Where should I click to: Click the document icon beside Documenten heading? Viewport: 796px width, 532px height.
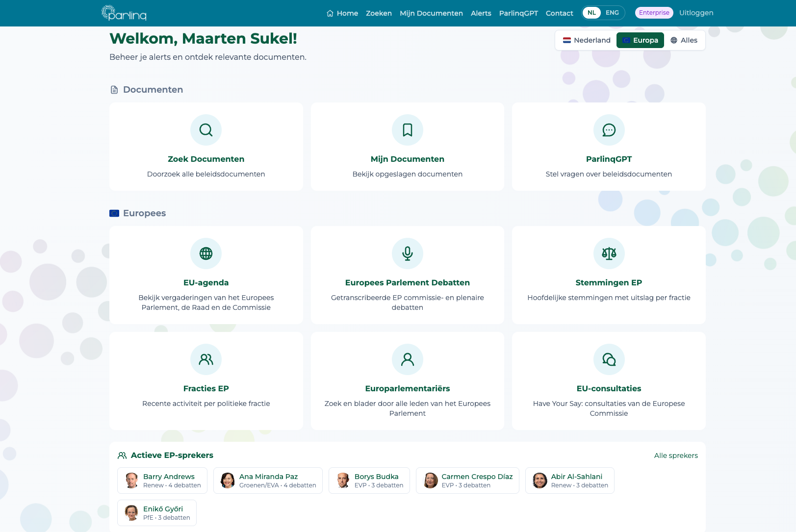pyautogui.click(x=114, y=90)
